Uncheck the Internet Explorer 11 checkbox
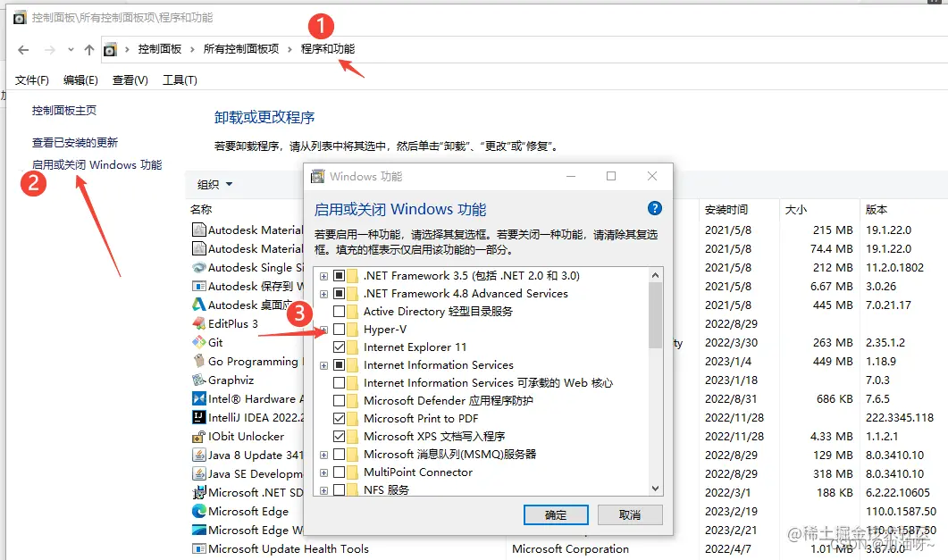The image size is (948, 560). click(340, 347)
